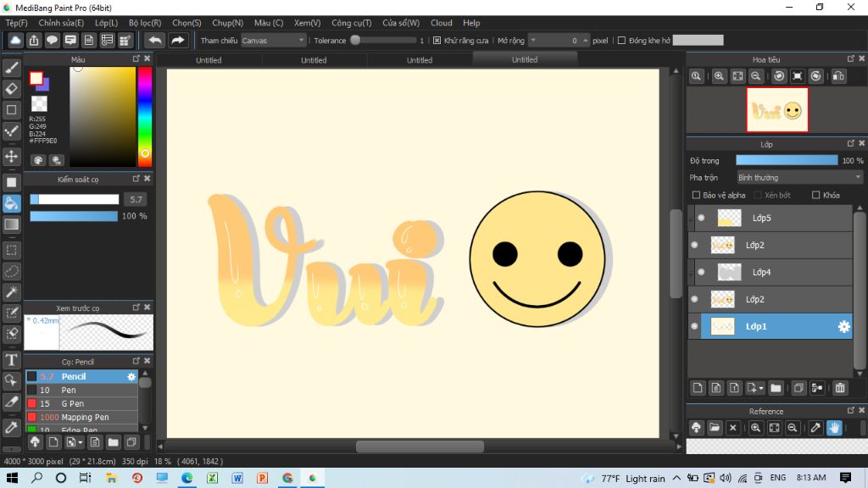
Task: Switch to the first Untitled tab
Action: click(209, 60)
